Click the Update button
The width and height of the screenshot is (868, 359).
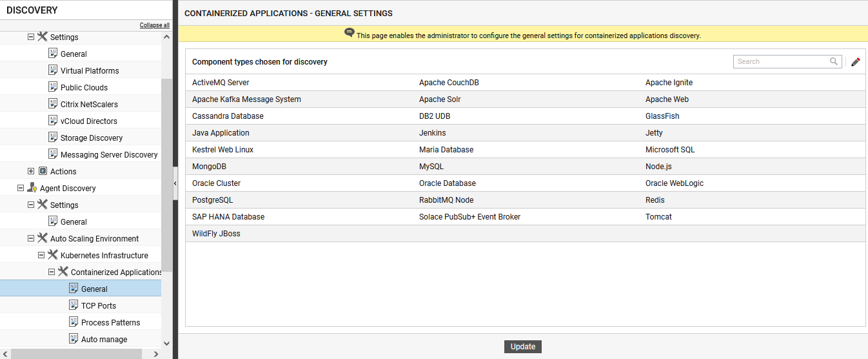[523, 347]
